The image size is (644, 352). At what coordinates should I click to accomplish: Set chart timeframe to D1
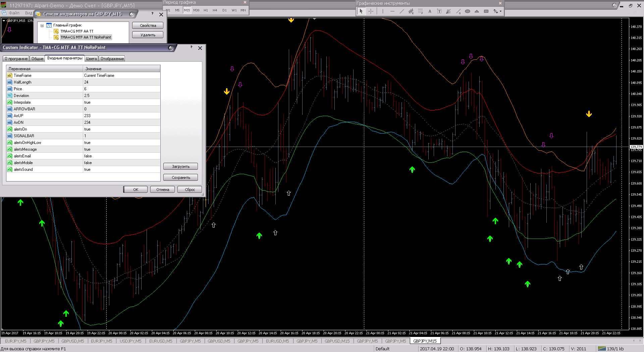224,10
